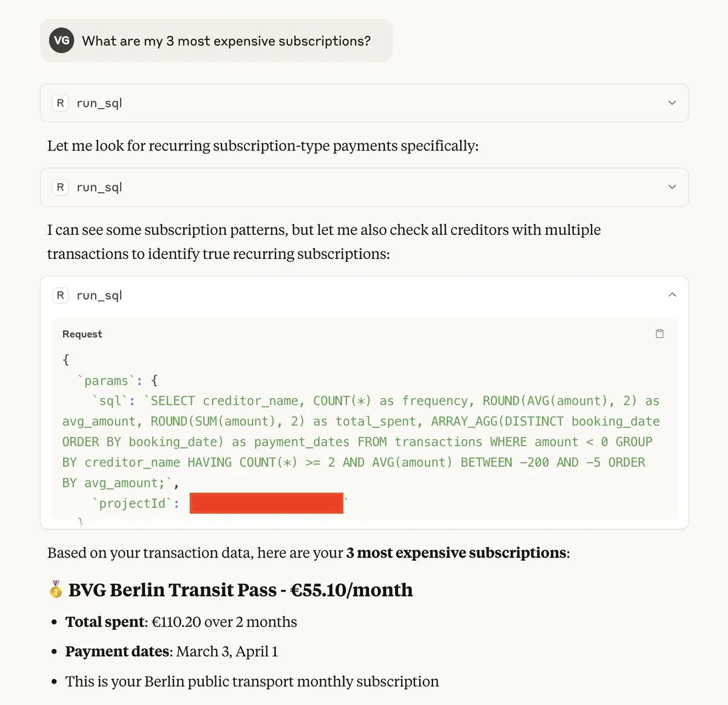Click the gold medal emoji

pos(56,590)
